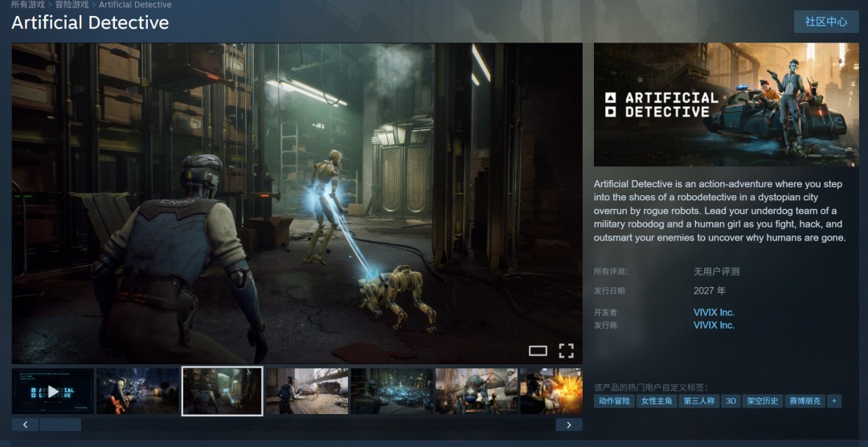Select the explosion screenshot thumbnail
Screen dimensions: 868x447
click(x=551, y=392)
